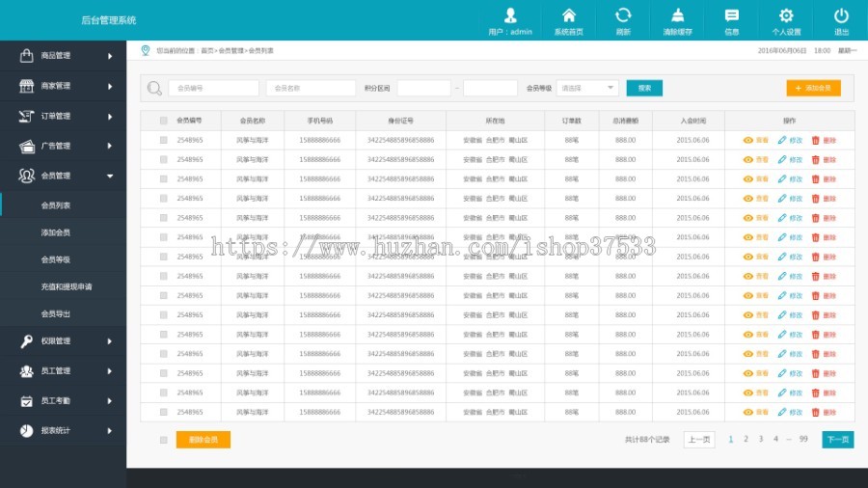Viewport: 868px width, 488px height.
Task: Click the blue 搜索 button
Action: [644, 88]
